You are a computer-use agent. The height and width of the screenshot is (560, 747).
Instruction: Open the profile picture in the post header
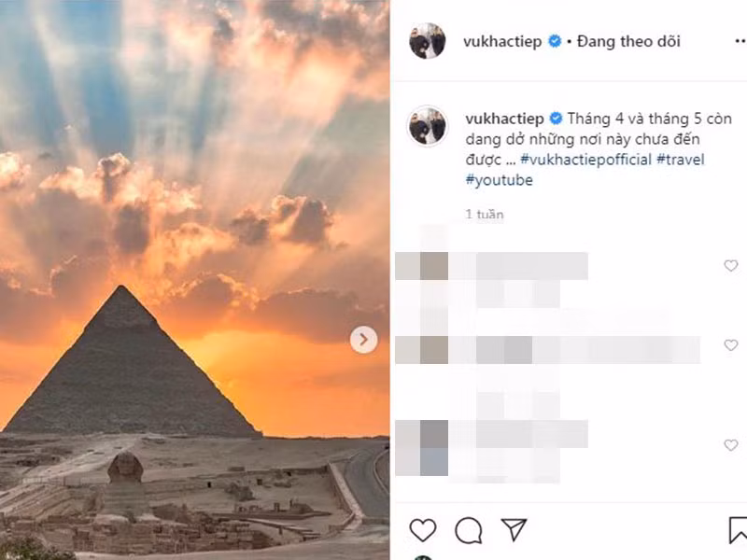pyautogui.click(x=428, y=41)
